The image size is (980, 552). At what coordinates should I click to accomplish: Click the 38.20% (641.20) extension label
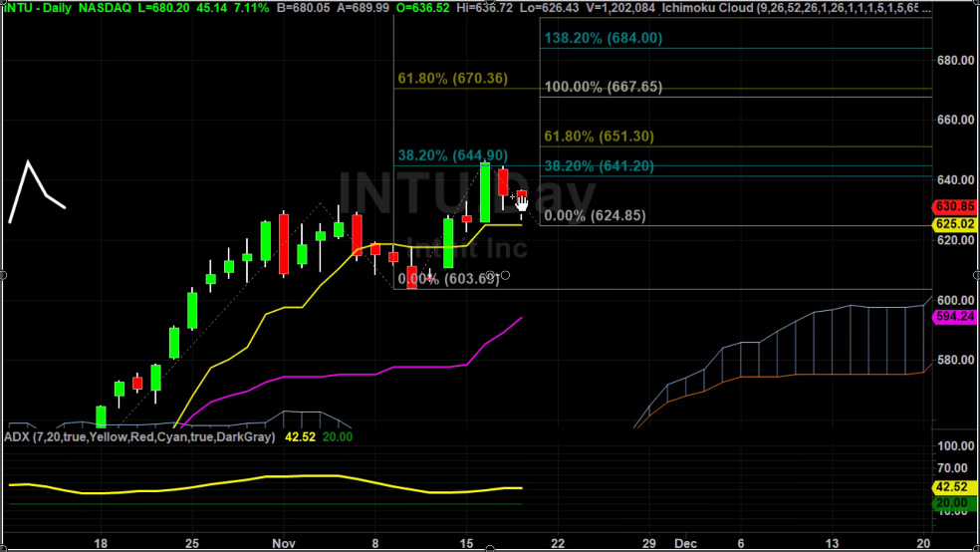599,166
